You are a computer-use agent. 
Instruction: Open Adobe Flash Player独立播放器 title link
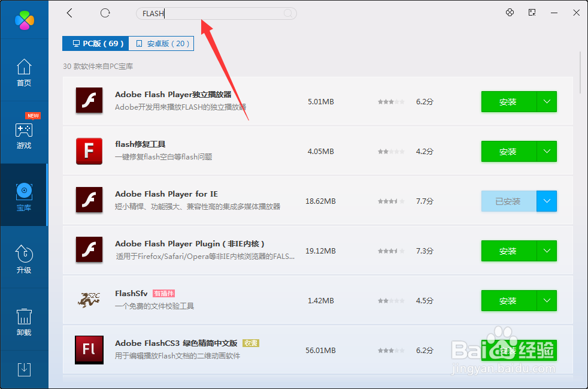pyautogui.click(x=173, y=94)
